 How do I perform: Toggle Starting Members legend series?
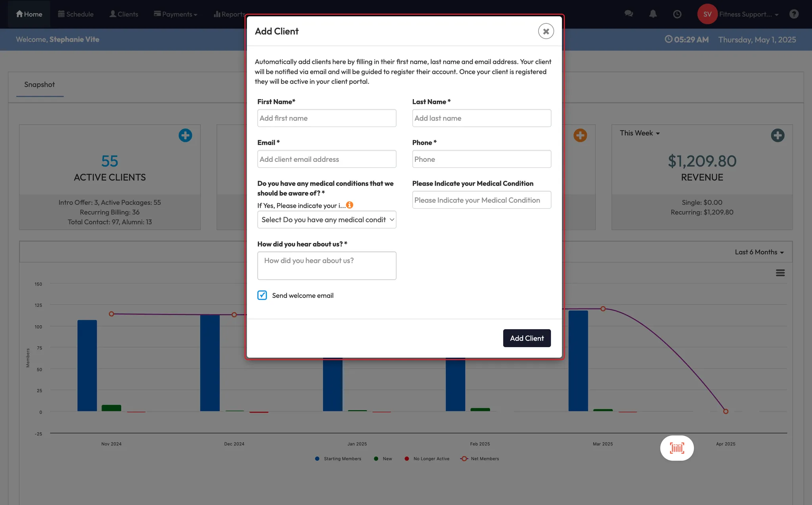pos(342,459)
